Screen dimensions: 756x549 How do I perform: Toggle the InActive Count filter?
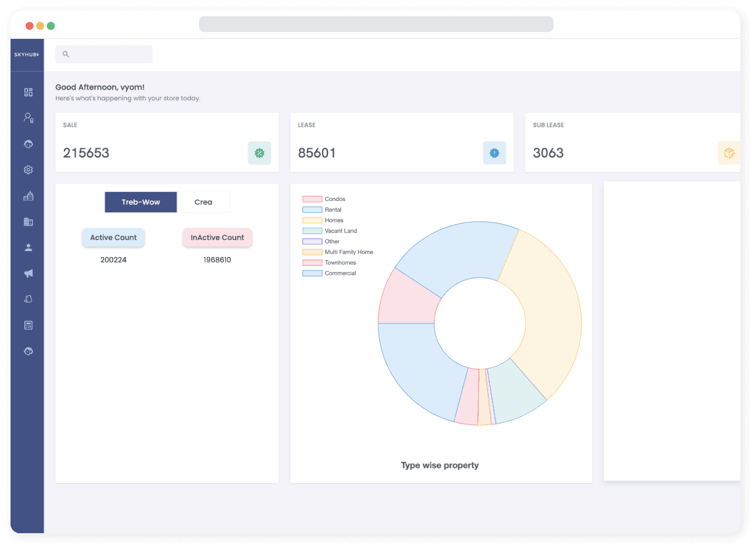pyautogui.click(x=217, y=237)
